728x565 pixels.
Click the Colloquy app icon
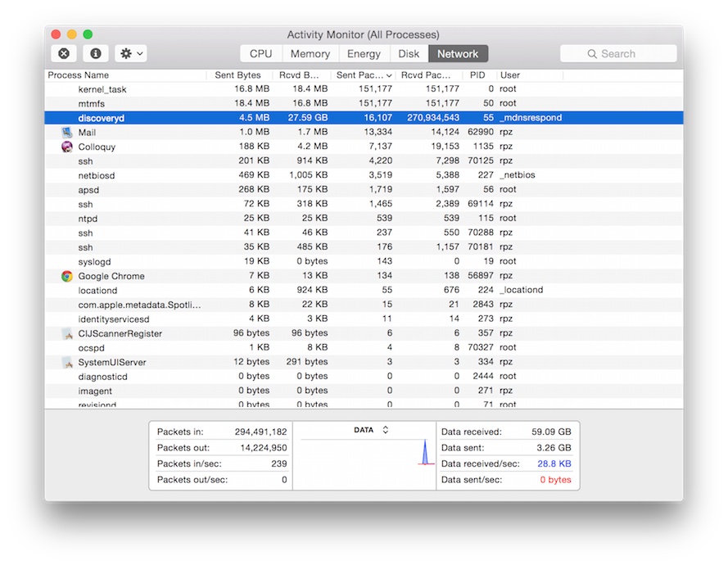67,147
